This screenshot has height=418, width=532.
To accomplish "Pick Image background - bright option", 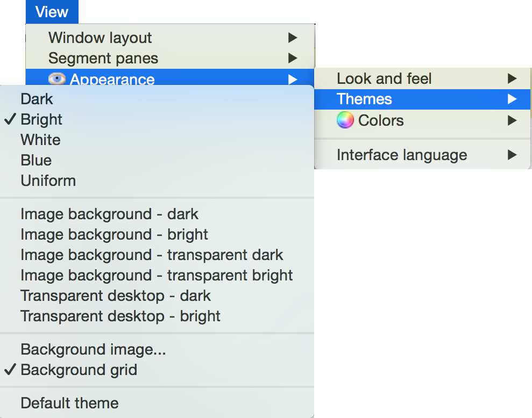I will [x=114, y=234].
